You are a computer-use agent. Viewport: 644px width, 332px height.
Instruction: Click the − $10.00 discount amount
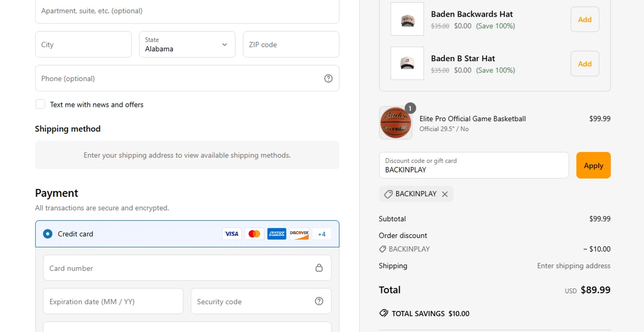pos(597,249)
